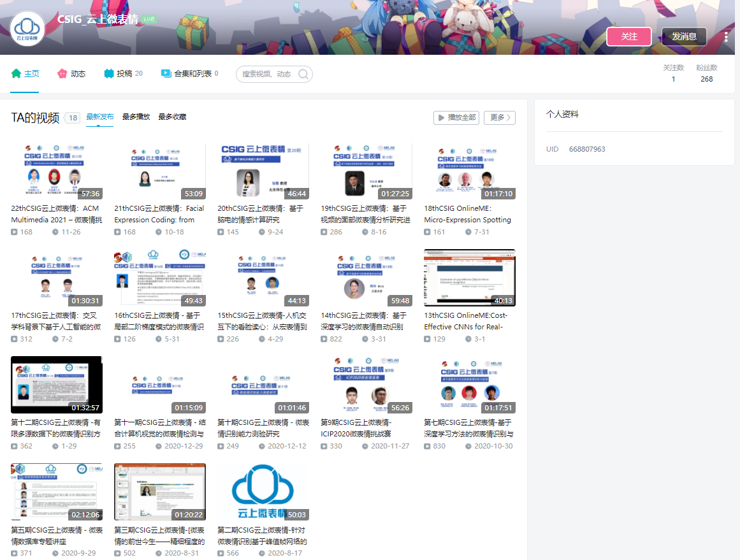Sort videos by 最多收藏

point(172,117)
